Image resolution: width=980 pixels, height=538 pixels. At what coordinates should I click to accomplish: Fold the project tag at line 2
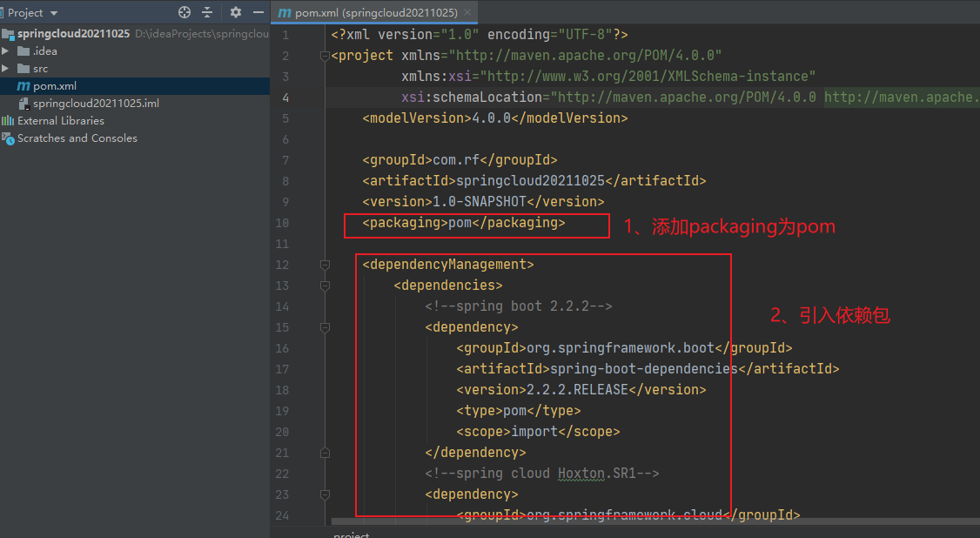pyautogui.click(x=325, y=57)
